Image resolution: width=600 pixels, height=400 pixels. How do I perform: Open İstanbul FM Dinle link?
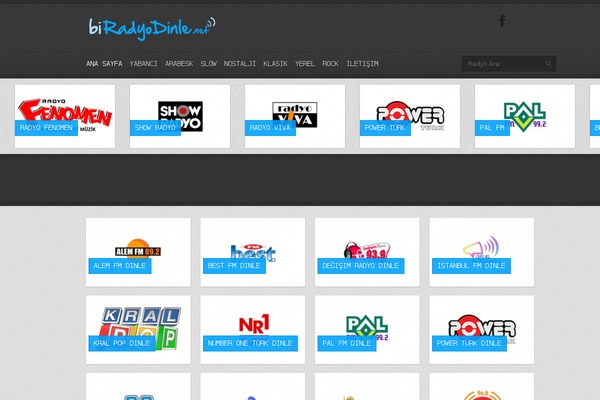pyautogui.click(x=471, y=266)
